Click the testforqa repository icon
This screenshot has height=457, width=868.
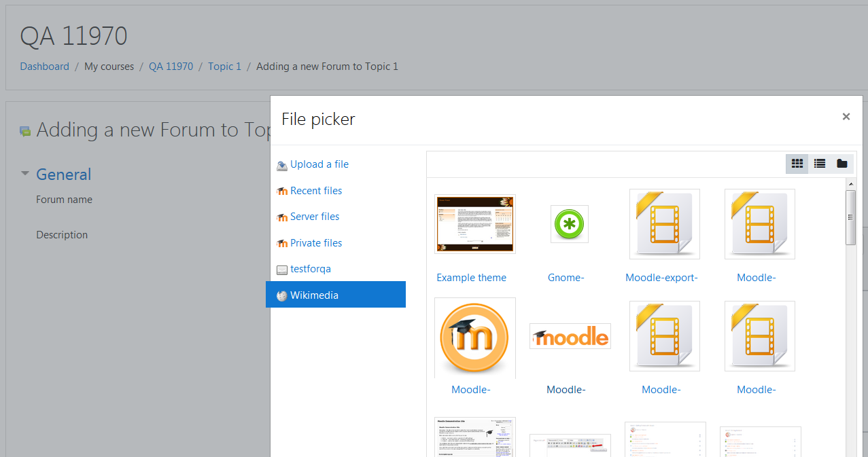282,270
